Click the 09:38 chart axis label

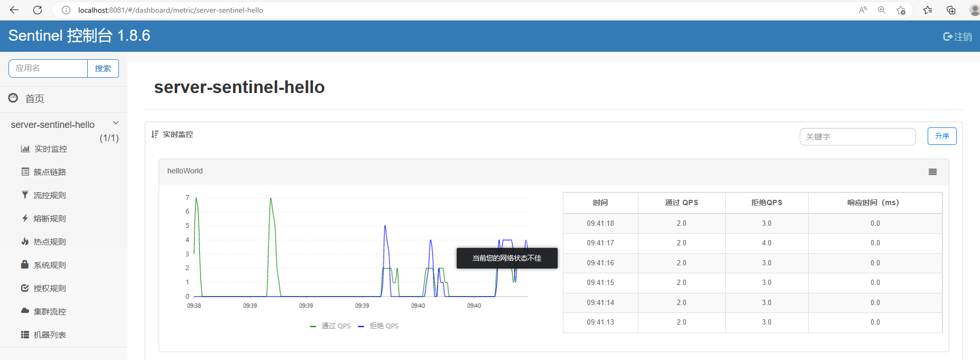click(194, 306)
